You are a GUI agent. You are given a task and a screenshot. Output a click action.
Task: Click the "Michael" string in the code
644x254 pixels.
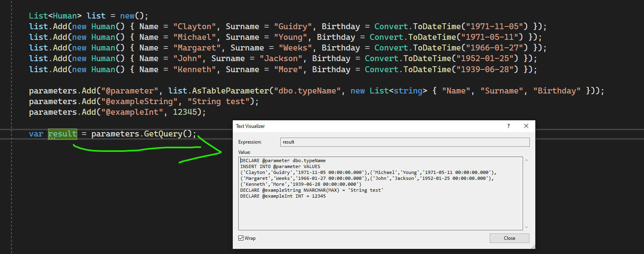[195, 37]
